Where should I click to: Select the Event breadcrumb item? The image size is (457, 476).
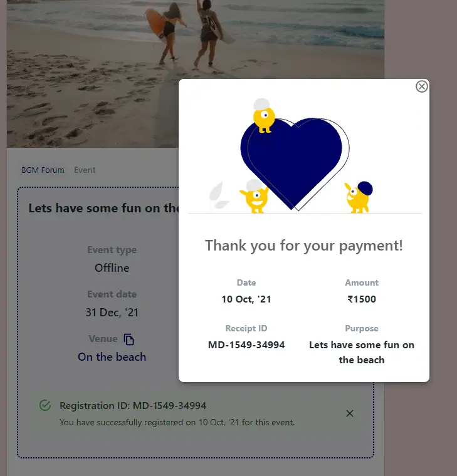pyautogui.click(x=85, y=170)
